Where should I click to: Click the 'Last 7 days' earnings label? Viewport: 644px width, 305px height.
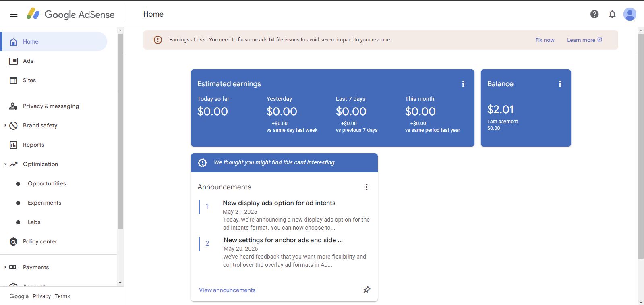click(x=350, y=99)
